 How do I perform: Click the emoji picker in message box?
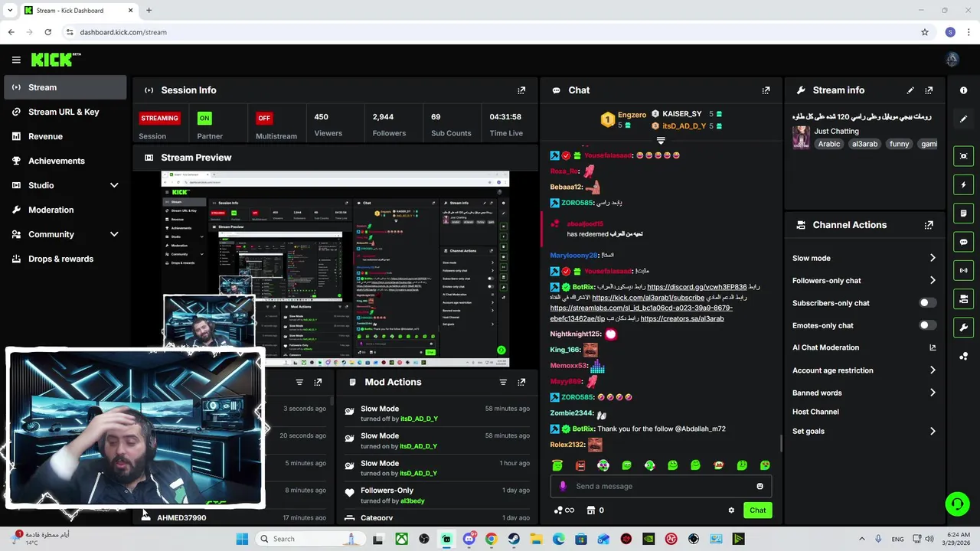(759, 486)
